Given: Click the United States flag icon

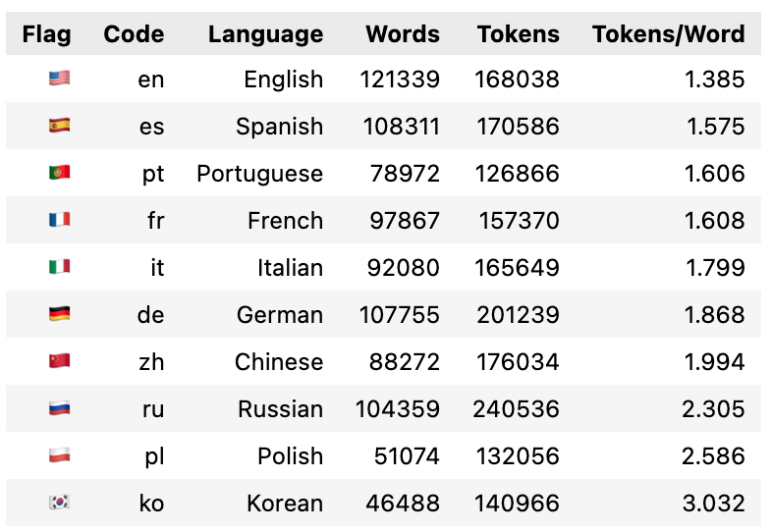Looking at the screenshot, I should [x=60, y=79].
